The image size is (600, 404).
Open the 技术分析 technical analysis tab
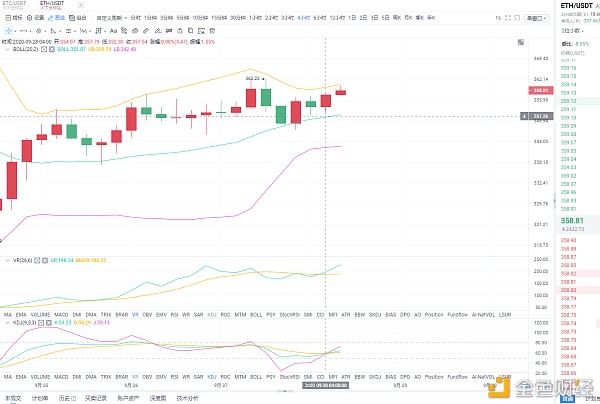(188, 398)
